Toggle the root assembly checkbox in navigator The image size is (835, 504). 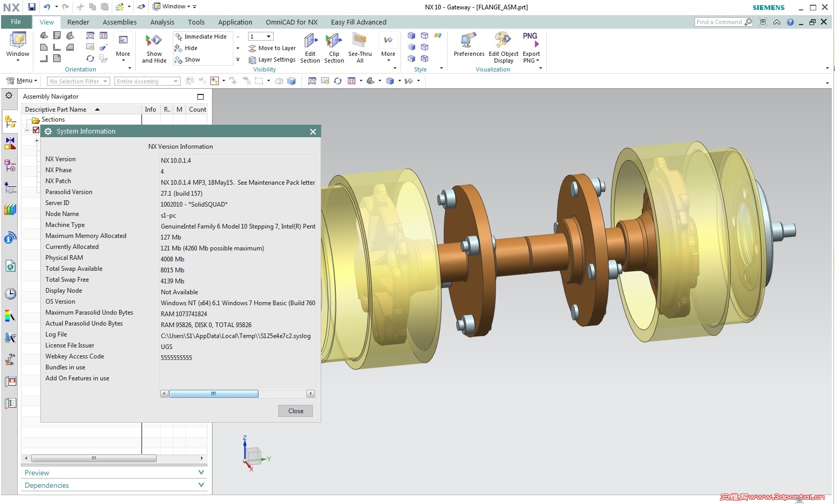tap(36, 130)
